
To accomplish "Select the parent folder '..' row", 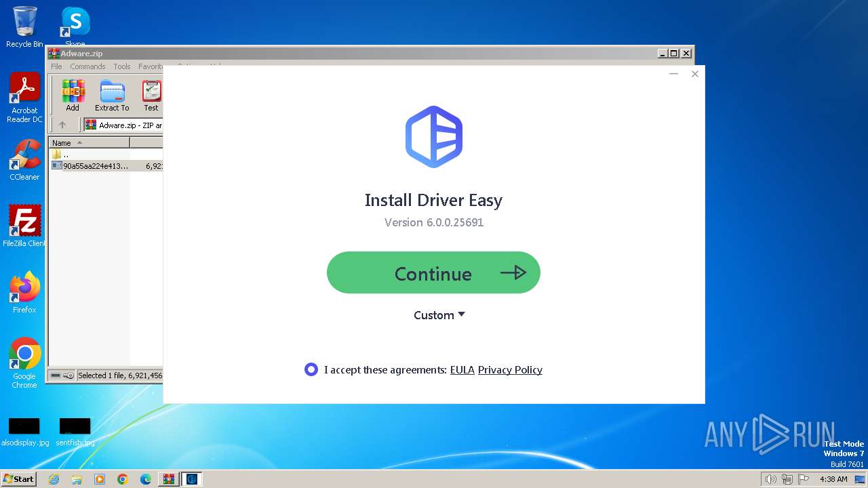I will [106, 155].
